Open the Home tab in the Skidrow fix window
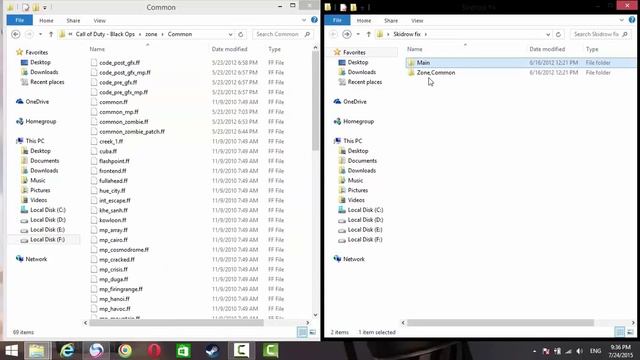Image resolution: width=640 pixels, height=360 pixels. coord(364,20)
